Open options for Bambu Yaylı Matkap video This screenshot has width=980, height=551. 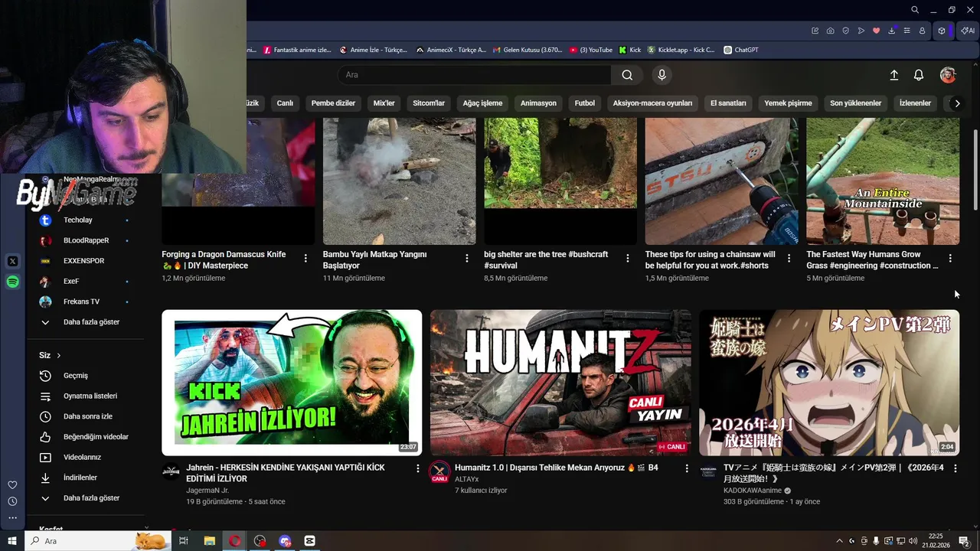pyautogui.click(x=466, y=259)
